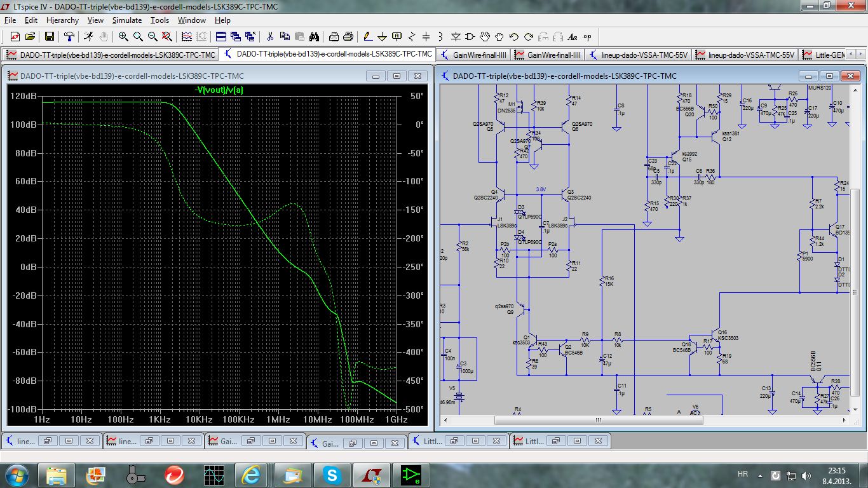Open Control Panel via hammer icon
Image resolution: width=868 pixels, height=488 pixels.
pyautogui.click(x=69, y=37)
